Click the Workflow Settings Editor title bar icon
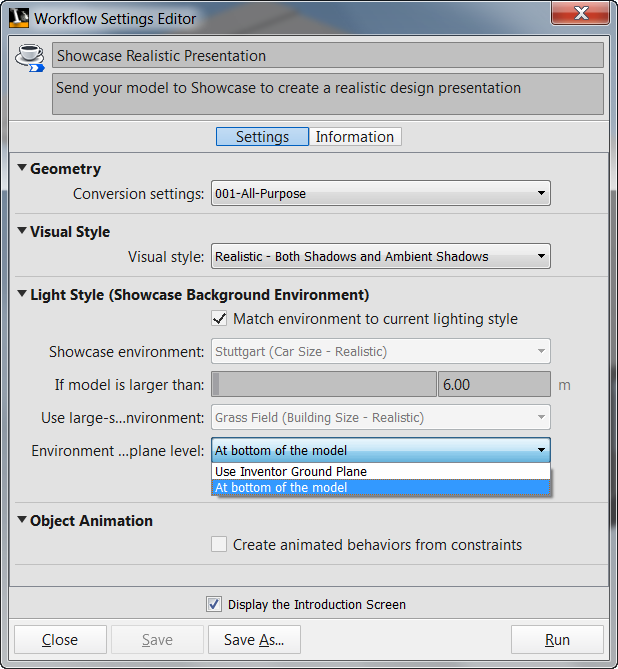 click(x=19, y=18)
